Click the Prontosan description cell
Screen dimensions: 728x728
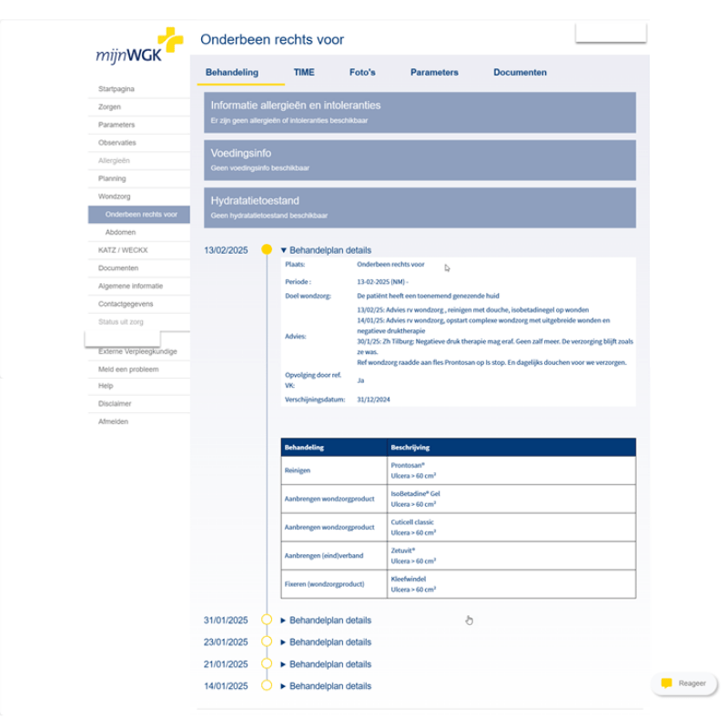coord(511,470)
